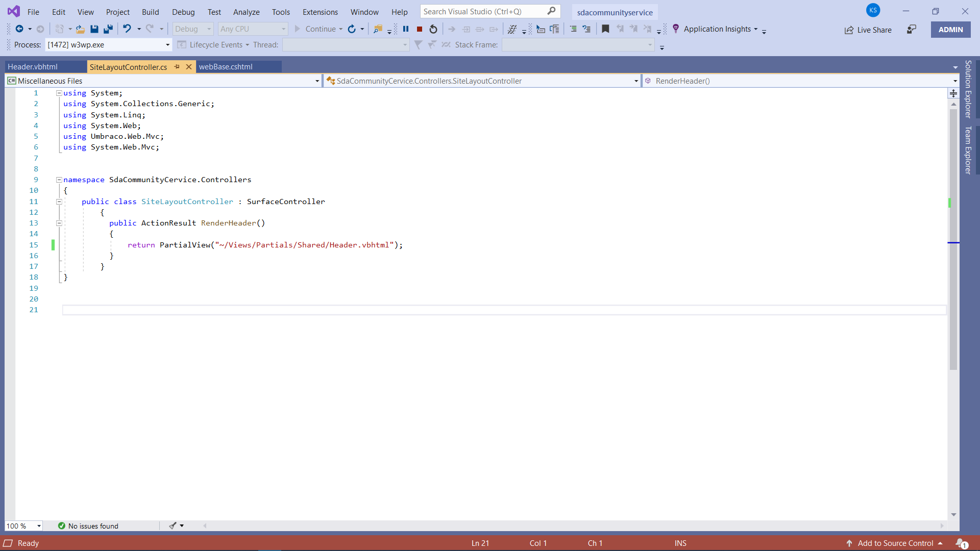Expand the open documents list arrow
The width and height of the screenshot is (980, 551).
tap(955, 67)
